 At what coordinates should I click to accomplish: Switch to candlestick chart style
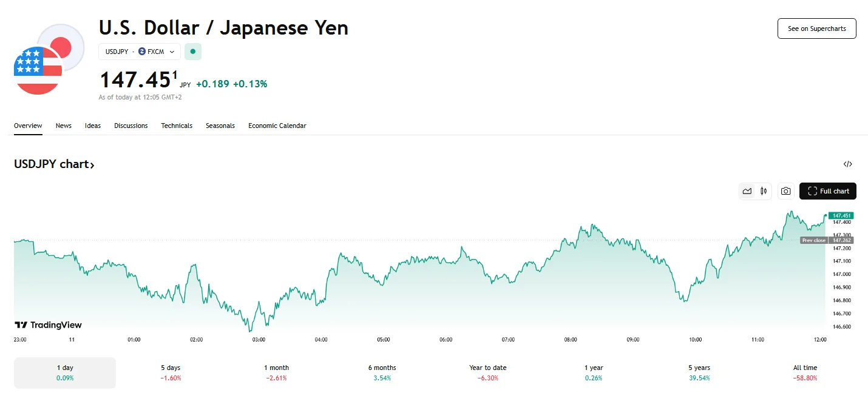click(x=764, y=191)
